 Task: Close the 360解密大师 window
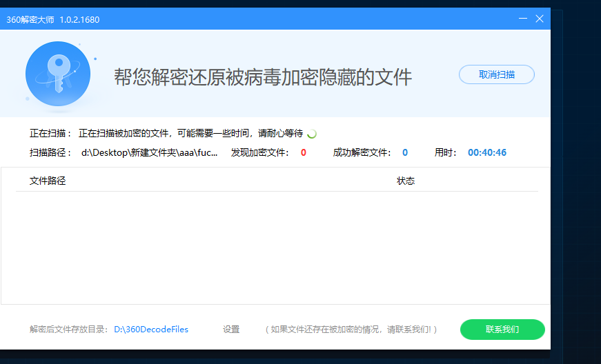540,19
